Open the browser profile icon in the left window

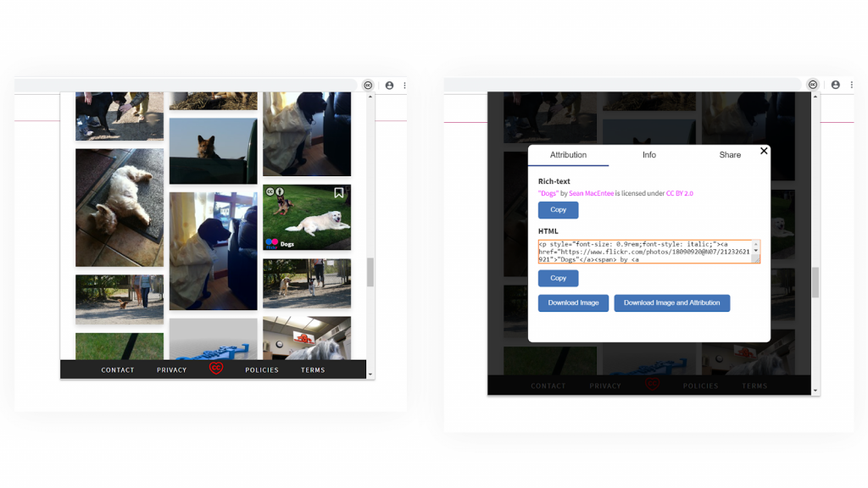click(x=389, y=85)
